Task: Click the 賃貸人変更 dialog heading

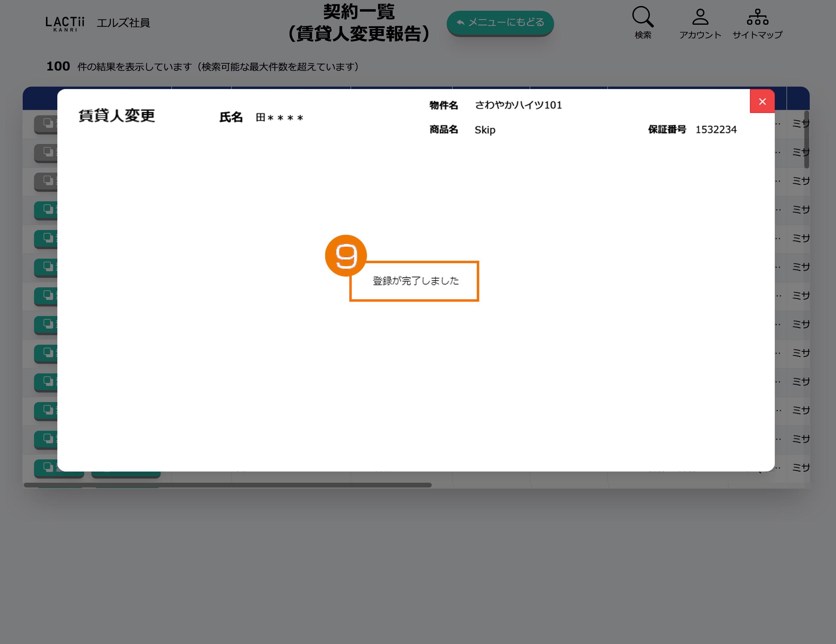Action: [x=117, y=116]
